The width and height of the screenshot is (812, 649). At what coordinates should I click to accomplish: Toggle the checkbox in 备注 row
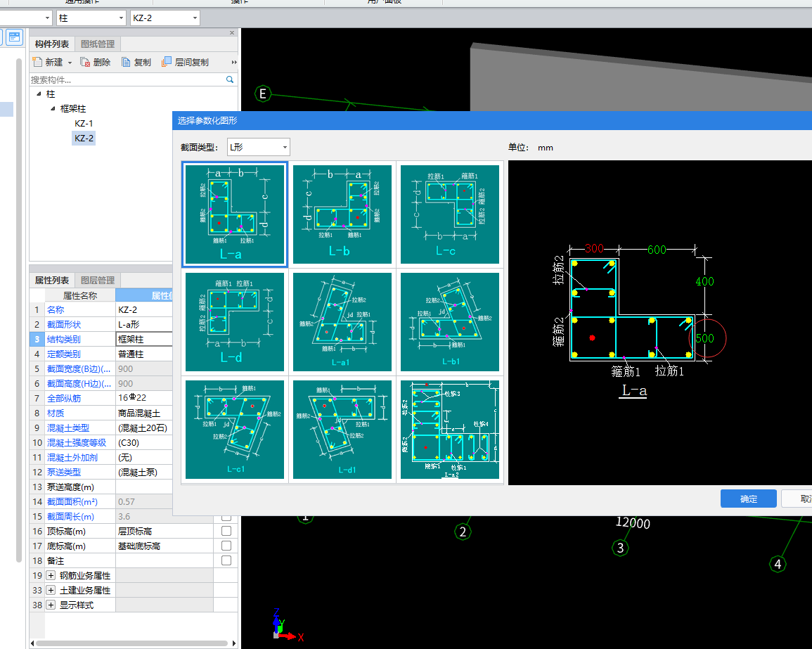226,560
